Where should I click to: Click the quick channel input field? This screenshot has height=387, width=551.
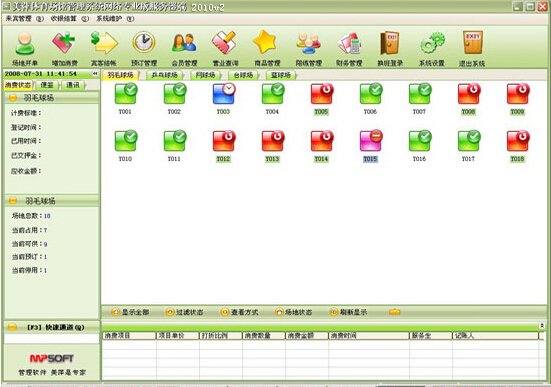click(51, 338)
